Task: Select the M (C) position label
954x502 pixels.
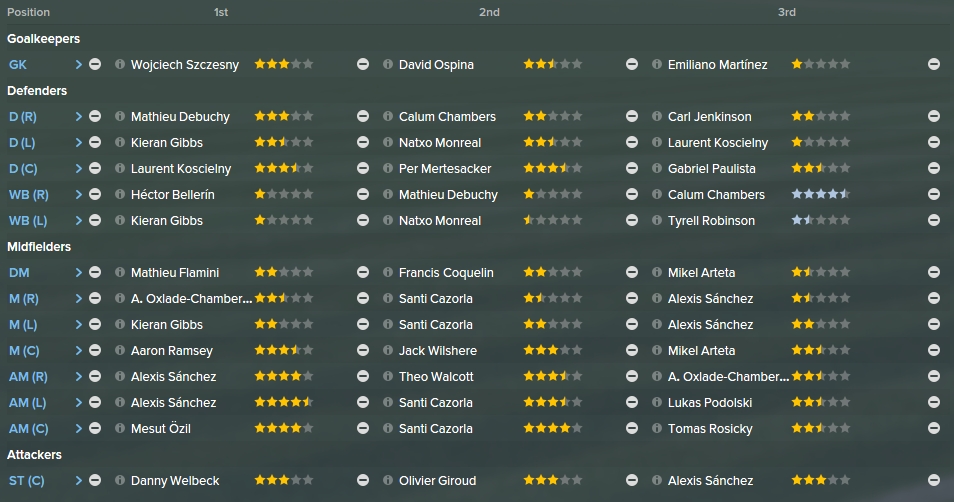Action: click(x=24, y=351)
